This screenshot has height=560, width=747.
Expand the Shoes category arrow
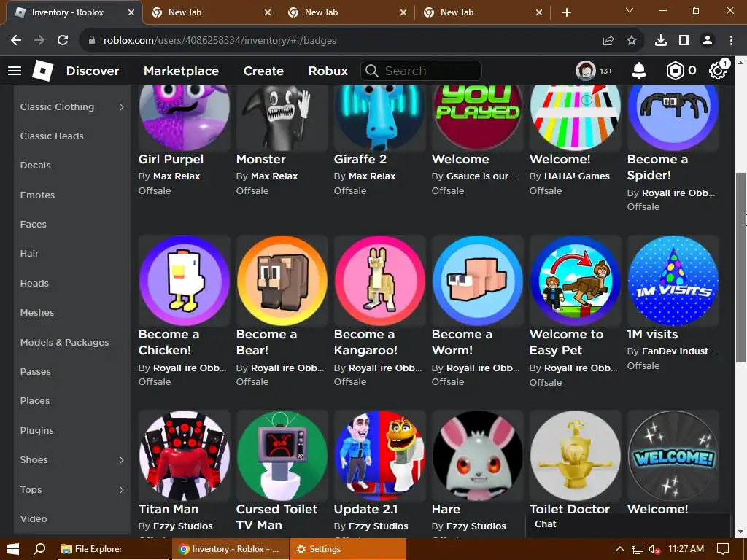[121, 460]
